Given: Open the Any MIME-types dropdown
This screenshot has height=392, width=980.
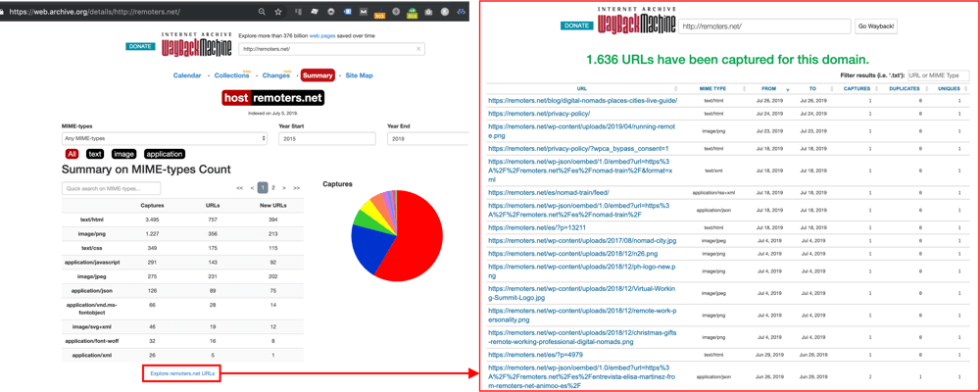Looking at the screenshot, I should [x=165, y=139].
